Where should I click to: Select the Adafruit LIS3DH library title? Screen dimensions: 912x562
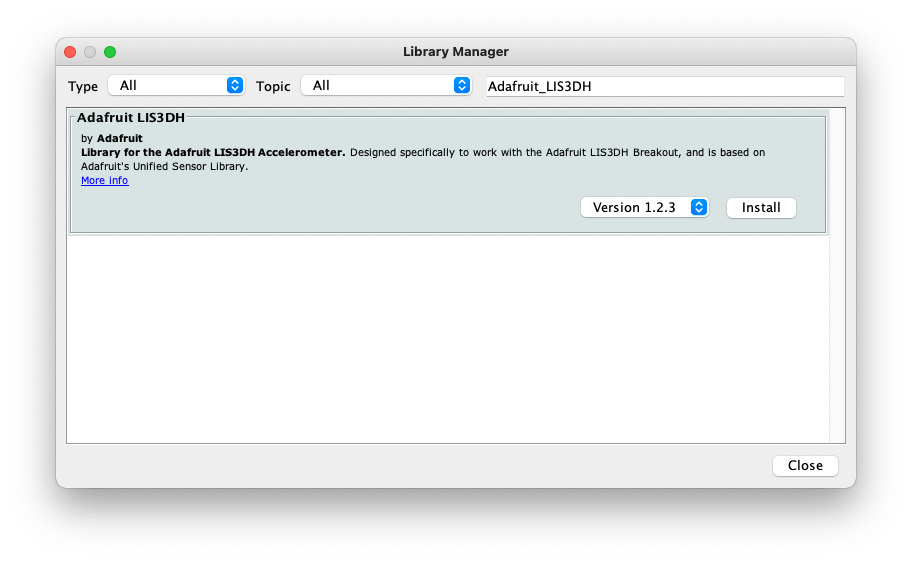tap(131, 118)
